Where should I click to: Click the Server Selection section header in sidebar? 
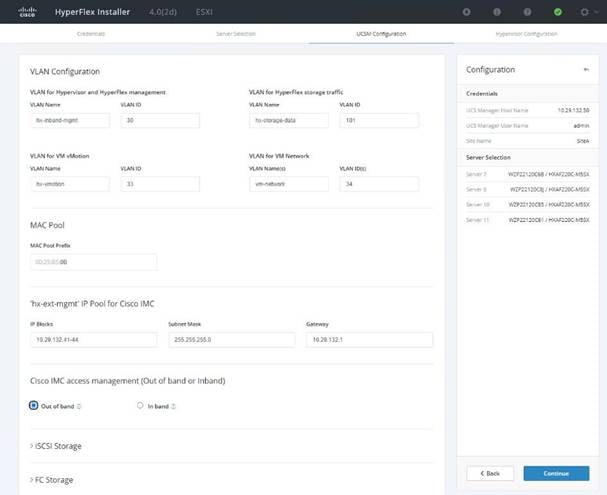(x=488, y=158)
